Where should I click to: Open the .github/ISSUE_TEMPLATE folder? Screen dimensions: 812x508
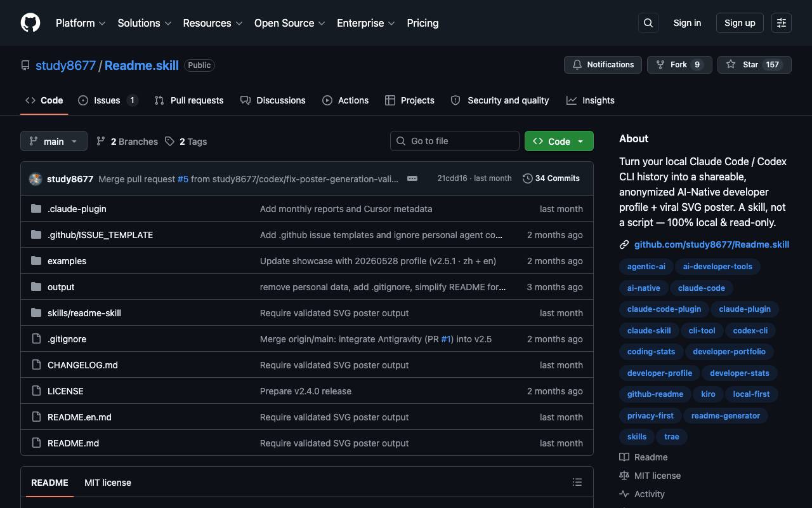click(x=100, y=235)
